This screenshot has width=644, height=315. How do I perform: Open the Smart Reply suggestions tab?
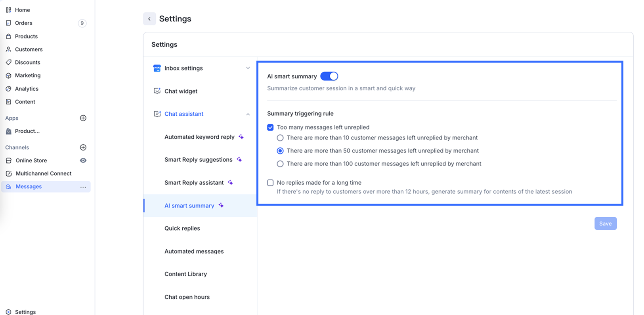click(x=199, y=160)
